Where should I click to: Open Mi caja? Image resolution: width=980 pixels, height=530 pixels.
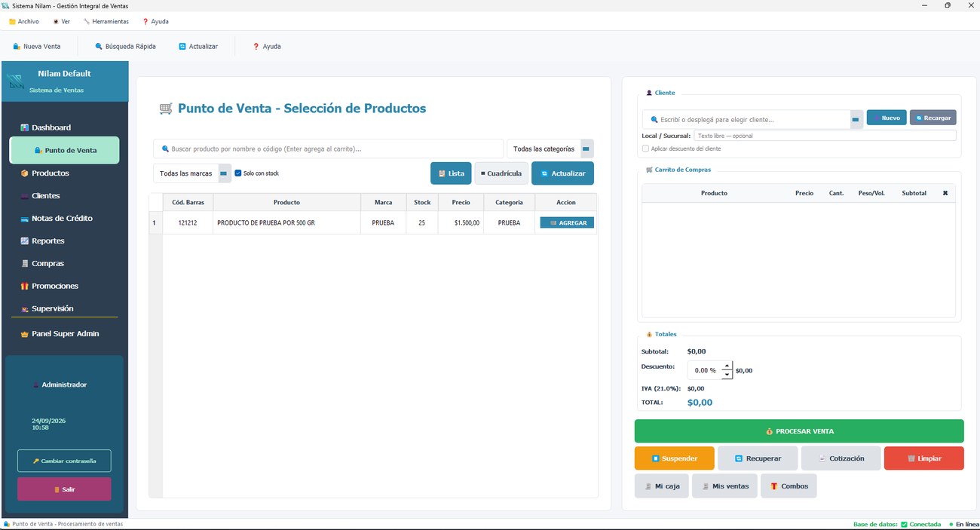point(662,486)
